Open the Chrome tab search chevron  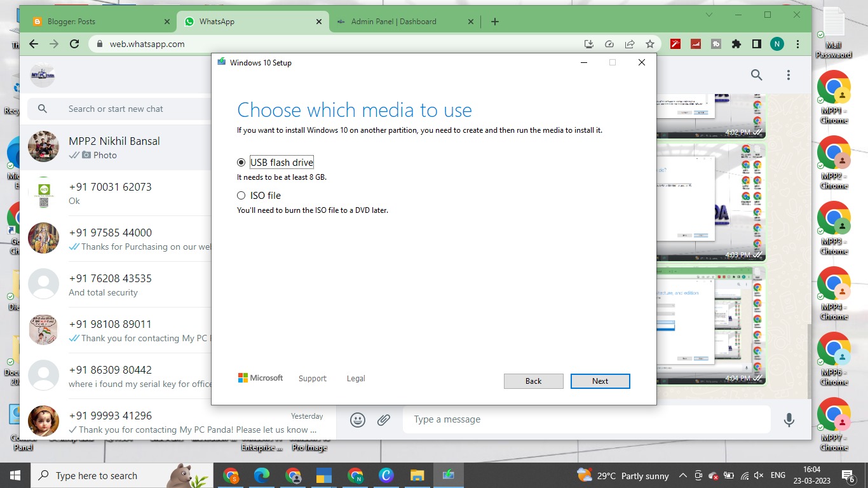pos(710,15)
